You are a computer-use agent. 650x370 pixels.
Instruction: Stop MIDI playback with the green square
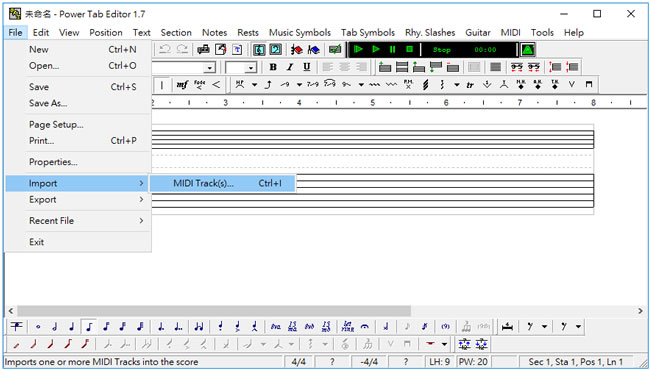coord(409,50)
